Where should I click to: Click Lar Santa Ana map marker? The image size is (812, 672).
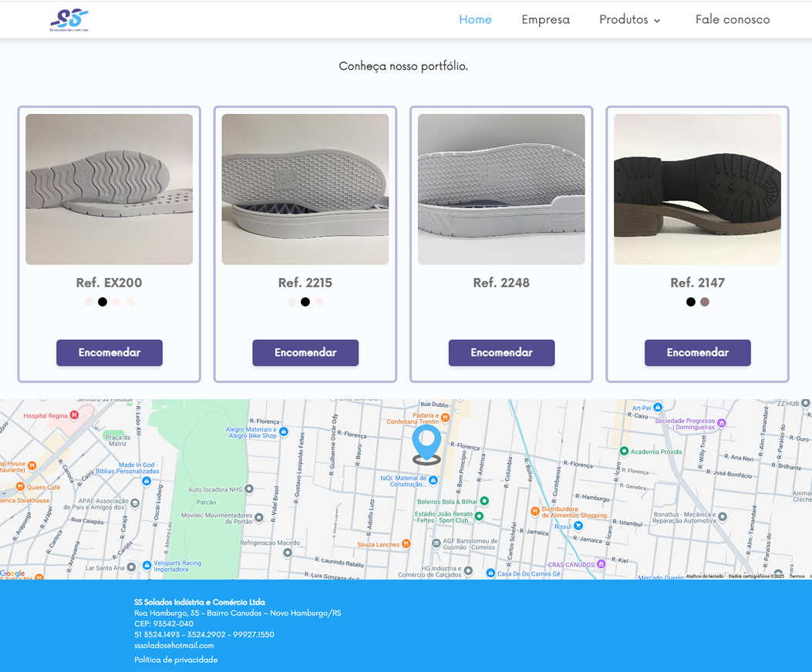[132, 567]
